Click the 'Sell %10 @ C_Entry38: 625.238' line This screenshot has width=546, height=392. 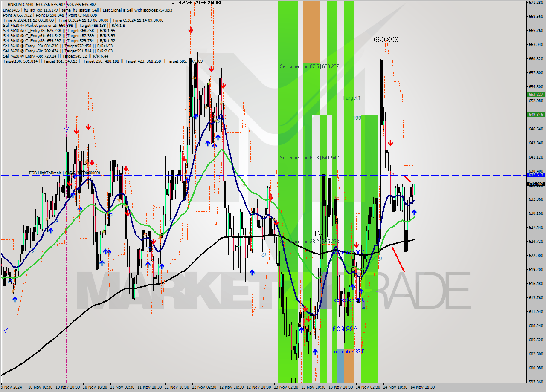coord(59,30)
